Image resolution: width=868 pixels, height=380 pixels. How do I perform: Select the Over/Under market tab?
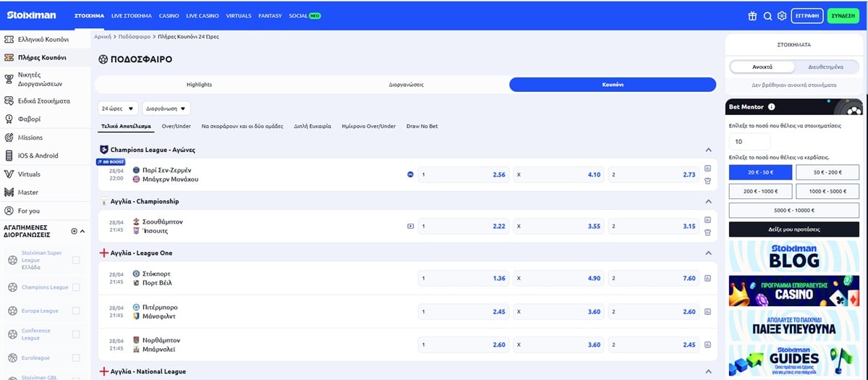176,126
